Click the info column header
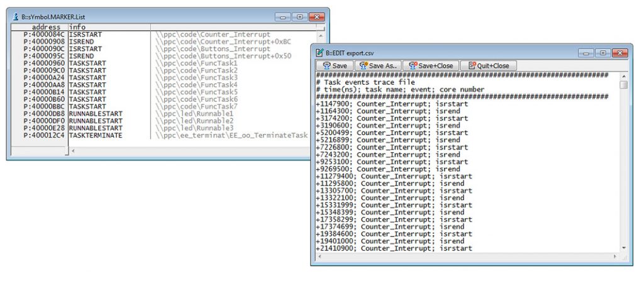Screen dimensions: 644x286 pos(77,27)
